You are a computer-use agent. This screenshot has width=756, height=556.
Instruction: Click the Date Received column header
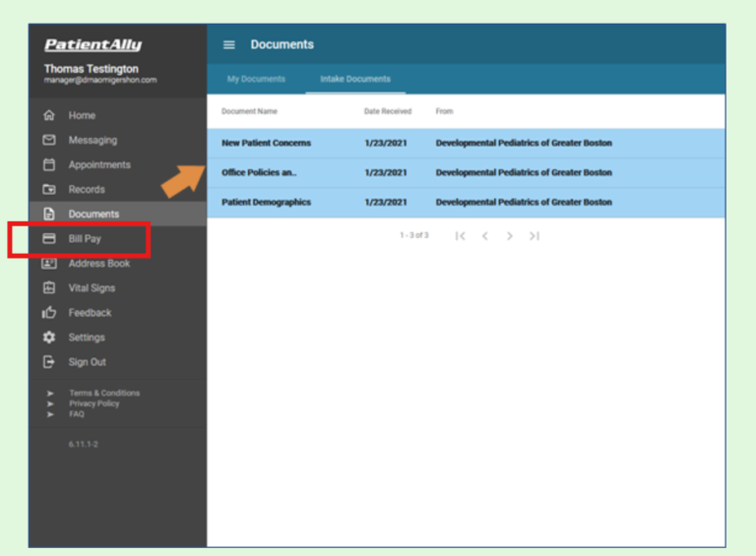tap(388, 111)
